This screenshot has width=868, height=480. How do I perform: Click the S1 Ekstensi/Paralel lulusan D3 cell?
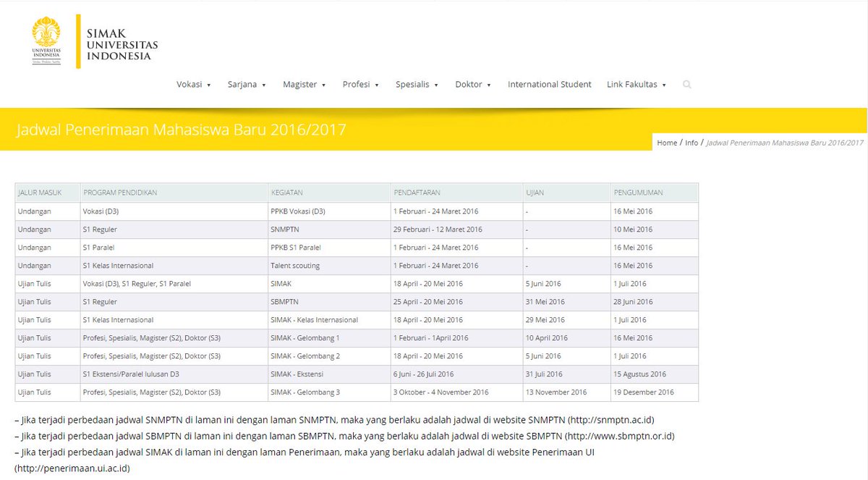coord(174,374)
